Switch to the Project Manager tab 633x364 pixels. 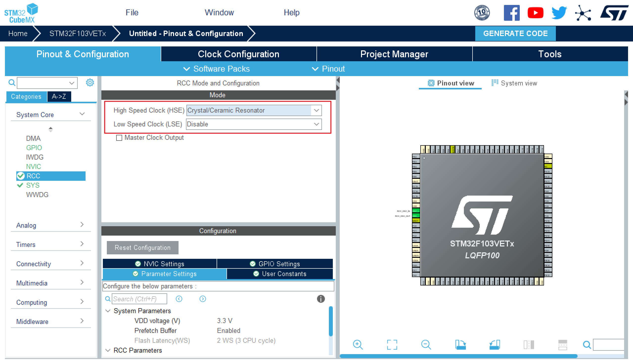[x=394, y=54]
